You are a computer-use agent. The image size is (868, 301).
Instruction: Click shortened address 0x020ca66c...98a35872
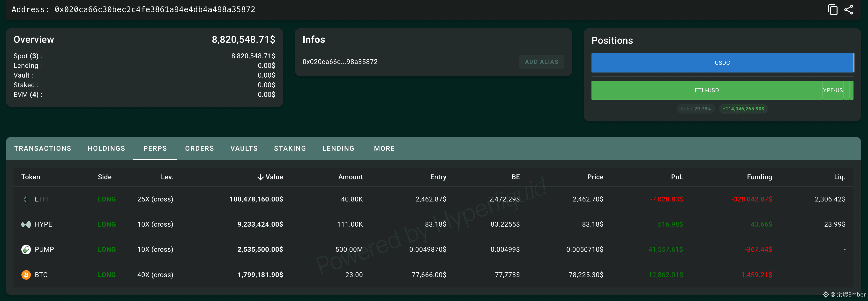(x=340, y=62)
